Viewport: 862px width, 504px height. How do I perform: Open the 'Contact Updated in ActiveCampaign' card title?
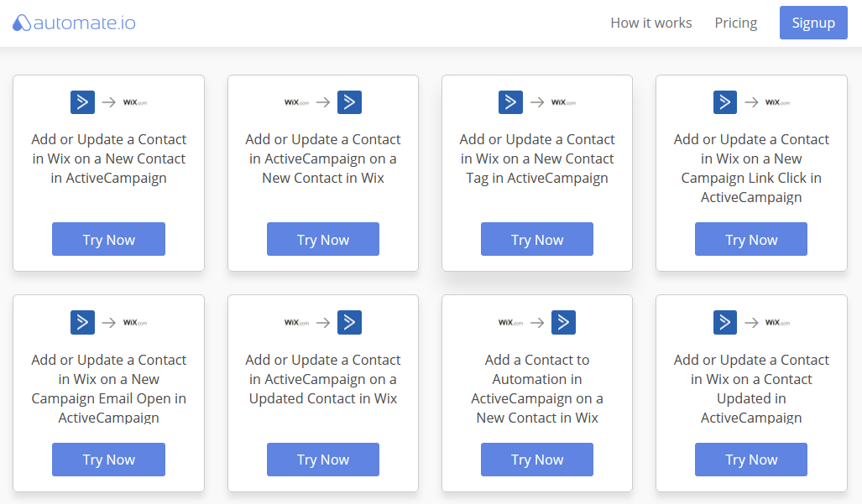(751, 389)
